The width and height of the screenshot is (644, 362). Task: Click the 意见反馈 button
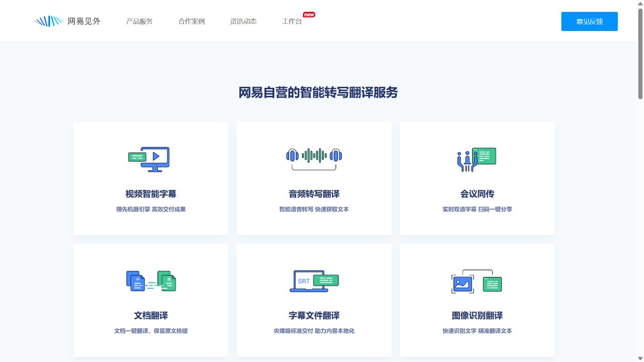590,21
